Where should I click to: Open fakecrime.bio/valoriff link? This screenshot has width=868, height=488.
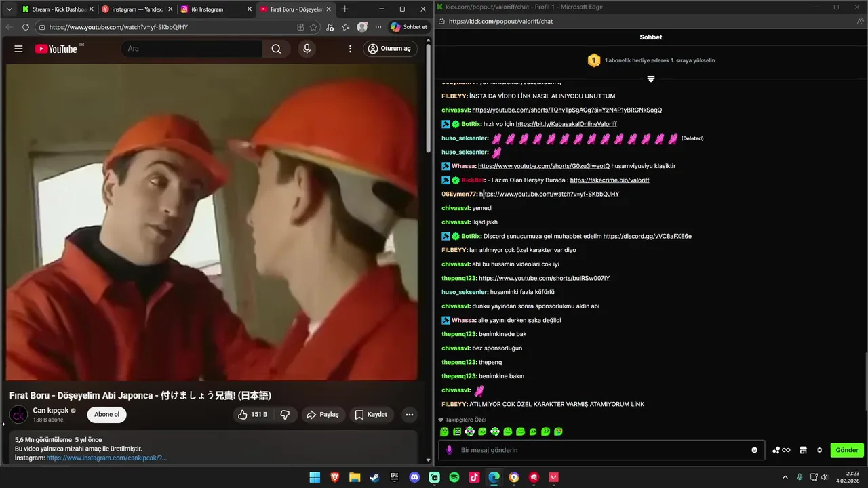(610, 180)
